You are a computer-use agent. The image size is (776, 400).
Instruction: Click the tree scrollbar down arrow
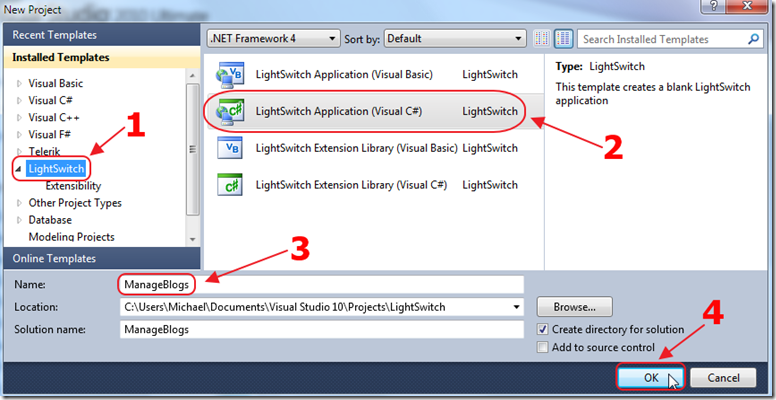click(x=193, y=239)
